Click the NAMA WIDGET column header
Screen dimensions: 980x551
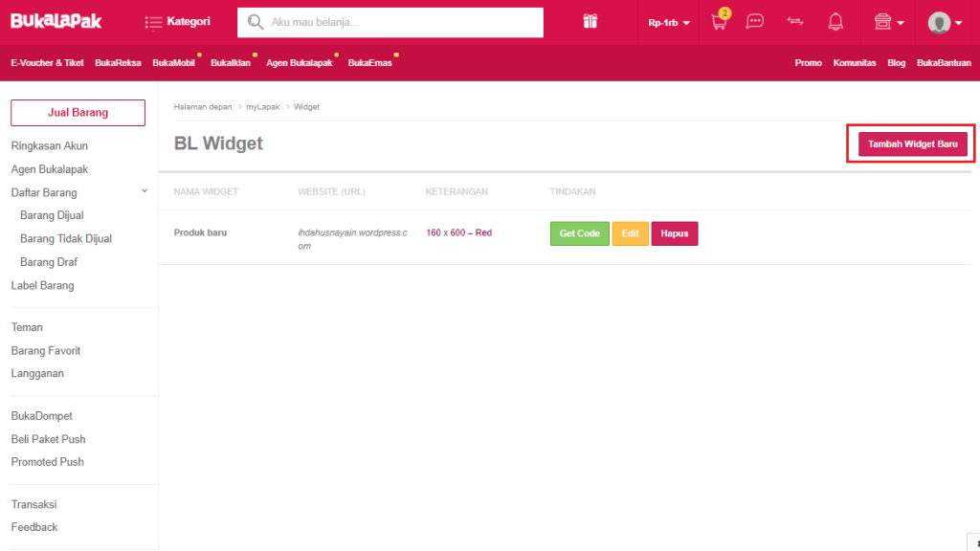click(206, 191)
